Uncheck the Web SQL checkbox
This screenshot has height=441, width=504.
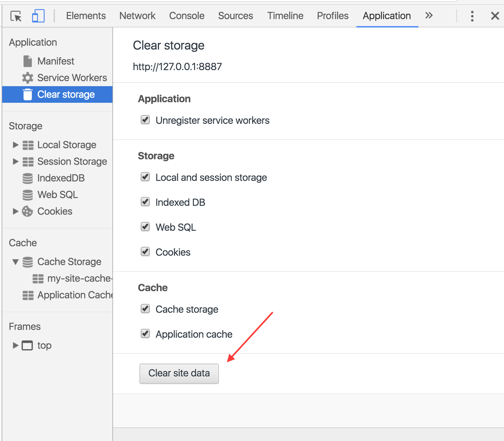pyautogui.click(x=145, y=226)
